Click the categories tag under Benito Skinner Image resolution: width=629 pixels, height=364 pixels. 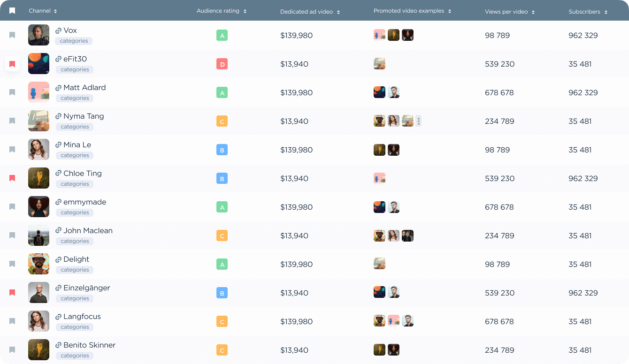pos(75,356)
